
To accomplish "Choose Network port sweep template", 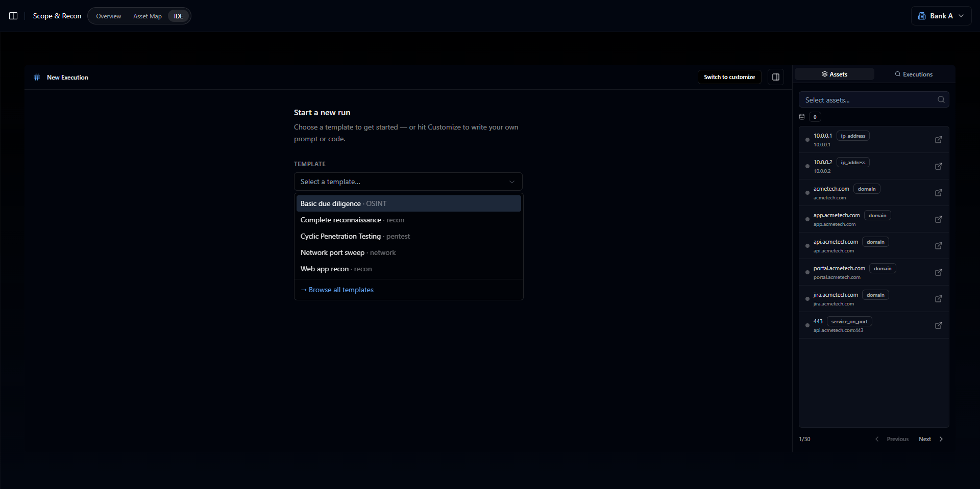I will [408, 252].
